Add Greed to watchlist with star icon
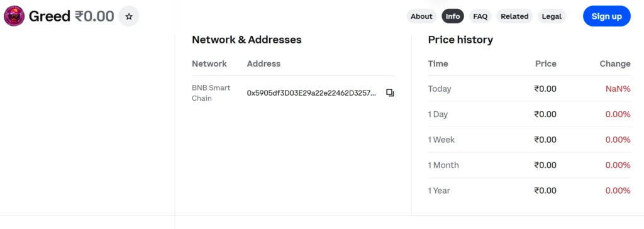Screen dimensions: 644x229 tap(129, 16)
